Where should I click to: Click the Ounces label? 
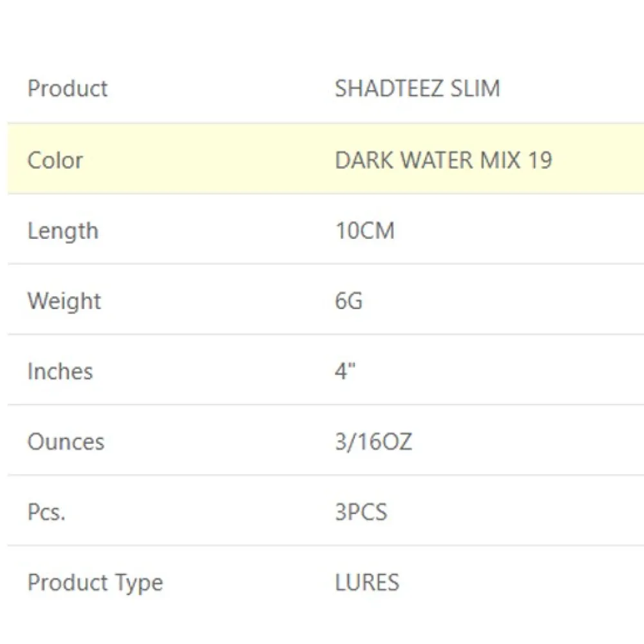coord(66,442)
